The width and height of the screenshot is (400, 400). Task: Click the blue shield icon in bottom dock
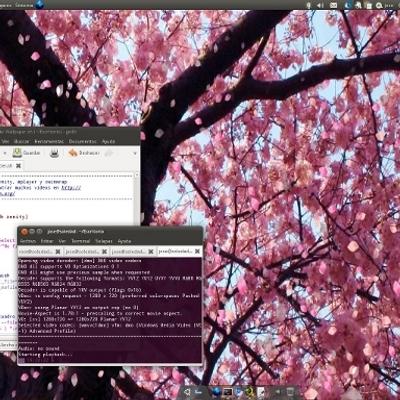pyautogui.click(x=239, y=392)
